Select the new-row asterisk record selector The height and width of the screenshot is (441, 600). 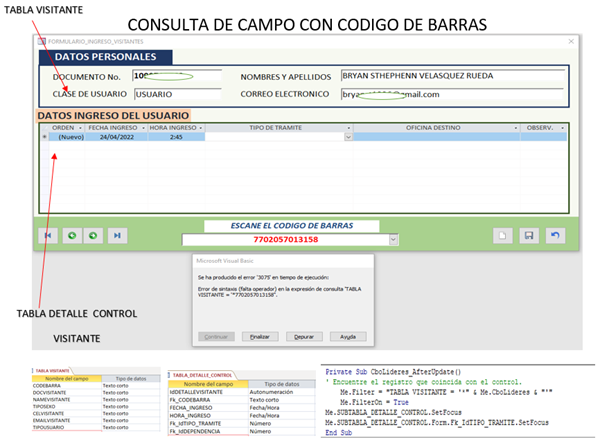point(45,137)
